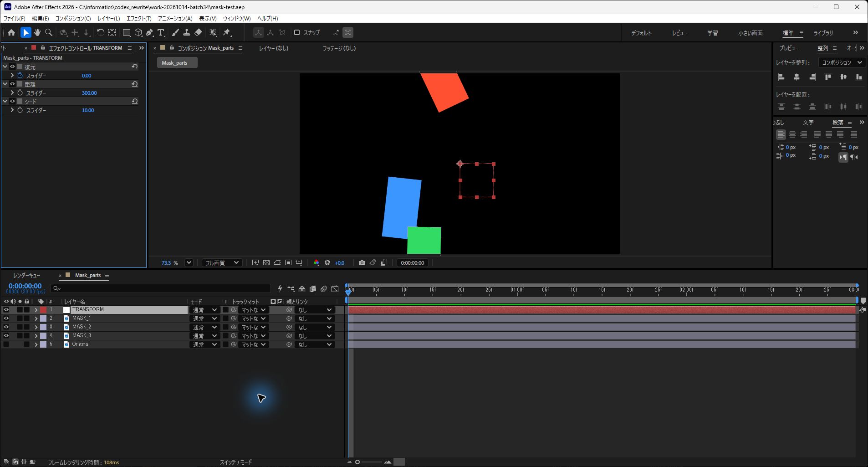
Task: Open the アニメーション(A) menu
Action: (x=175, y=19)
